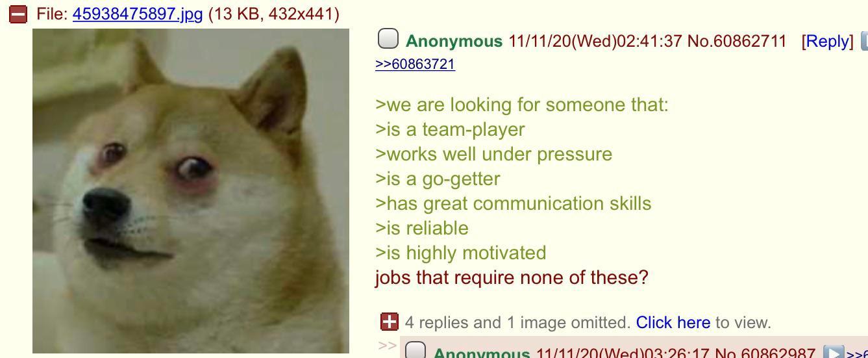
Task: Click here to view omitted replies
Action: point(673,322)
